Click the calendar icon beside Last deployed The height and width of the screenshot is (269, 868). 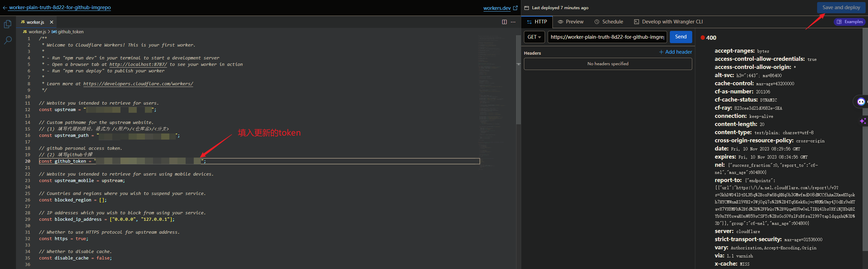527,8
